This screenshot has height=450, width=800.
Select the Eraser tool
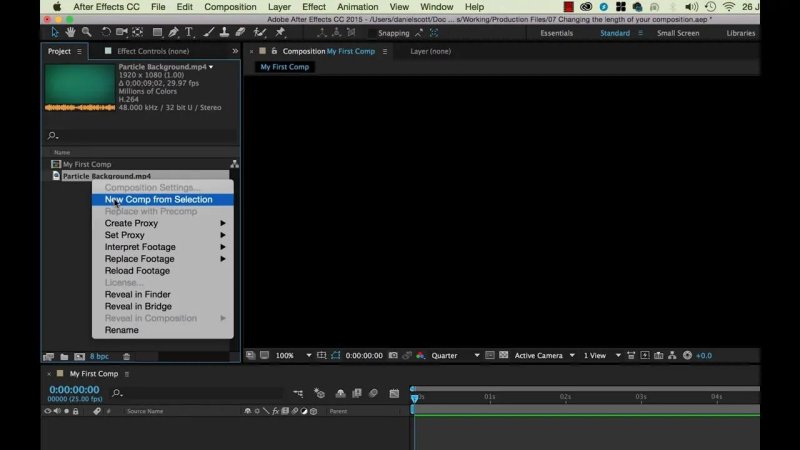240,32
